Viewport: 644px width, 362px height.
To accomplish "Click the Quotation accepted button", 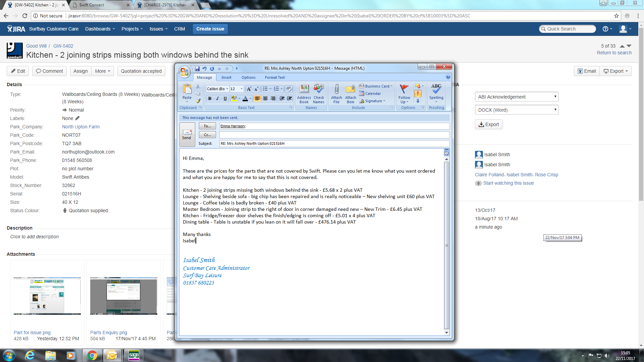I will pos(141,71).
